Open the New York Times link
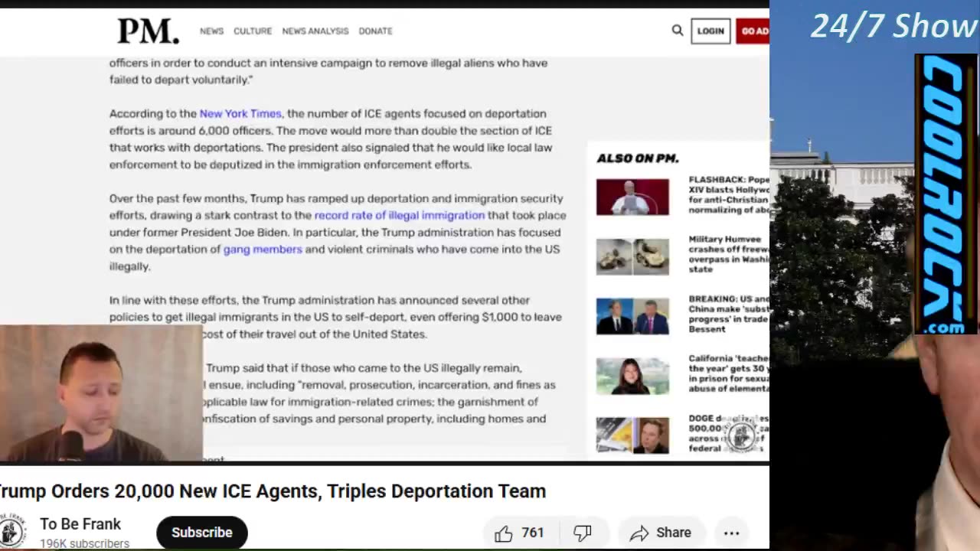Viewport: 980px width, 551px height. click(240, 113)
